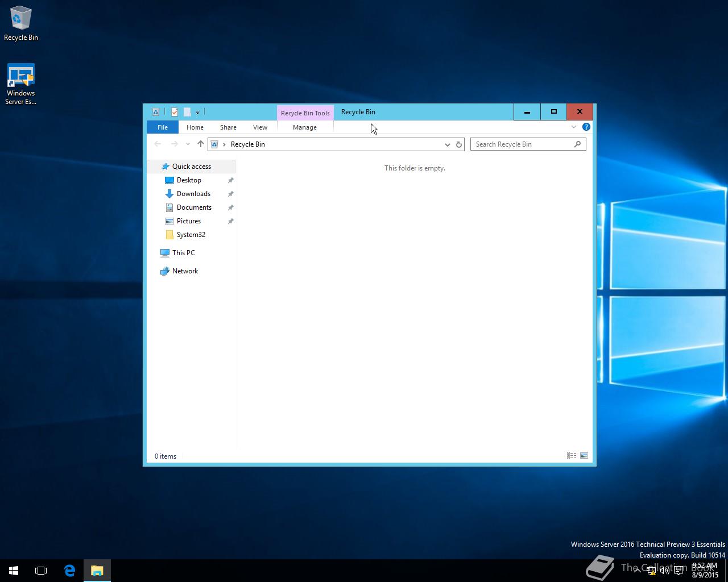Open the Customize Quick Access Toolbar dropdown
The width and height of the screenshot is (728, 582).
pos(197,113)
